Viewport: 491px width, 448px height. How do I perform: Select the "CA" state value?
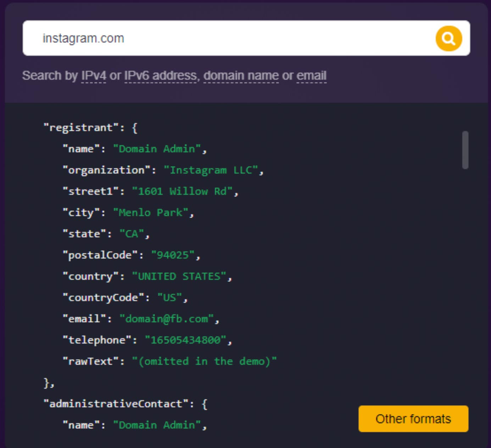tap(132, 234)
